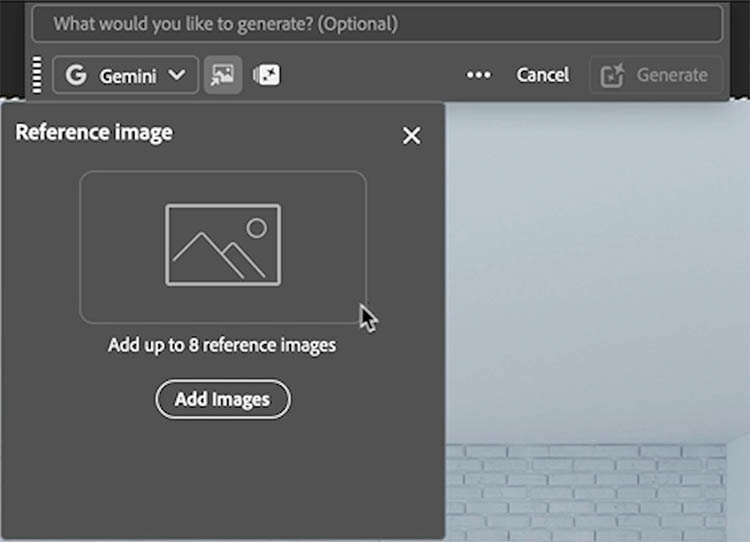Click the icon right of reference image button

tap(267, 75)
